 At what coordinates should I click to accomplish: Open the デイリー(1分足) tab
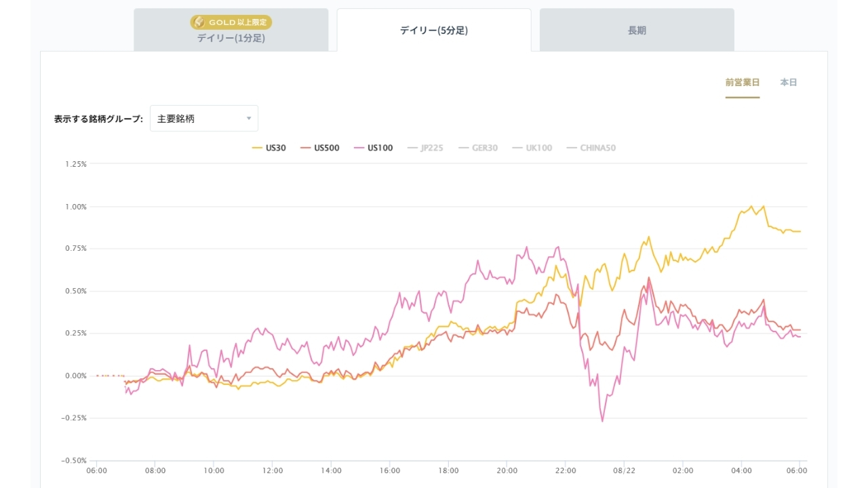pos(231,30)
